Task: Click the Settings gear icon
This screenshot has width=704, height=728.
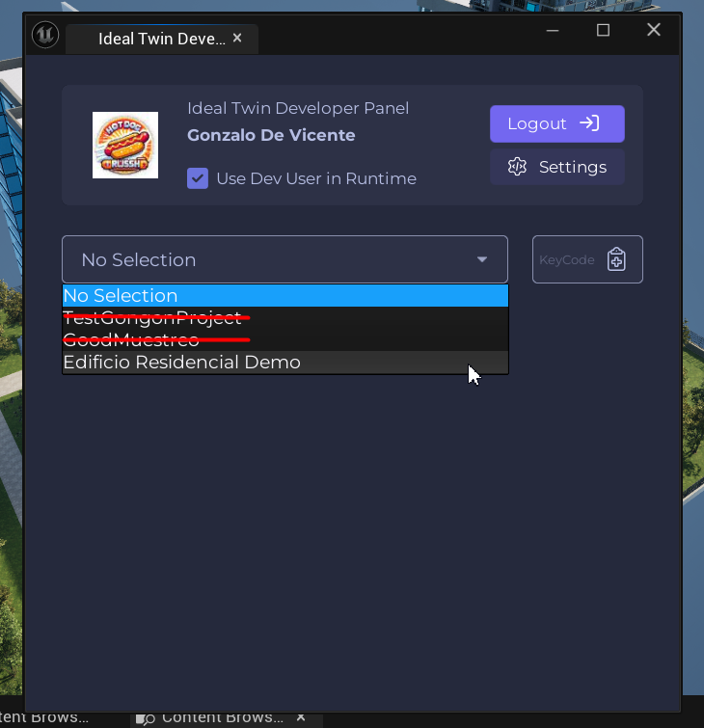Action: tap(517, 167)
